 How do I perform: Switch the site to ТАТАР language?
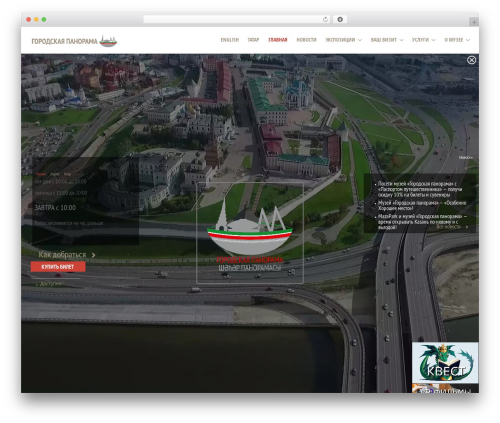[x=253, y=40]
